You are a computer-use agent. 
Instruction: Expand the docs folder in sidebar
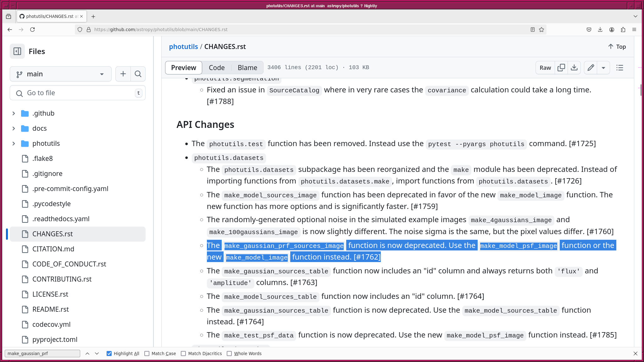(13, 128)
